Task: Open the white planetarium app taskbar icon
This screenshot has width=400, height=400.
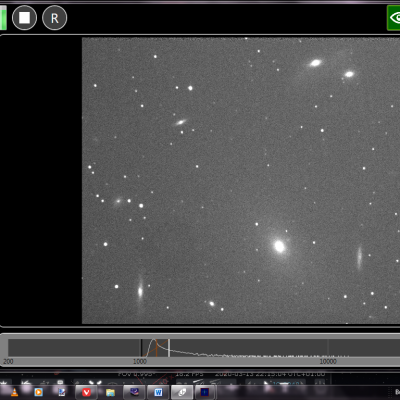Action: [x=182, y=392]
